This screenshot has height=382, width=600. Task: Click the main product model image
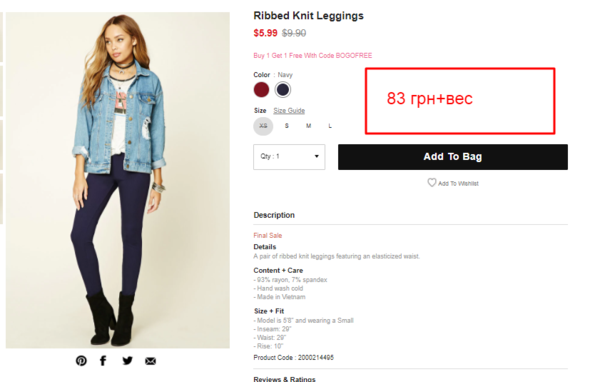(x=118, y=180)
